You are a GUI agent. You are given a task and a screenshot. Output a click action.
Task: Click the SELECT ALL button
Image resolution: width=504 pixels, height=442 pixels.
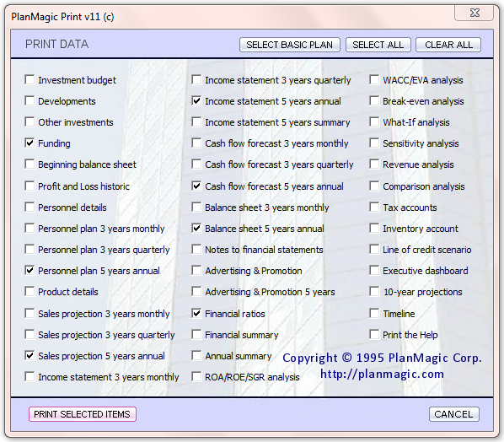tap(378, 45)
